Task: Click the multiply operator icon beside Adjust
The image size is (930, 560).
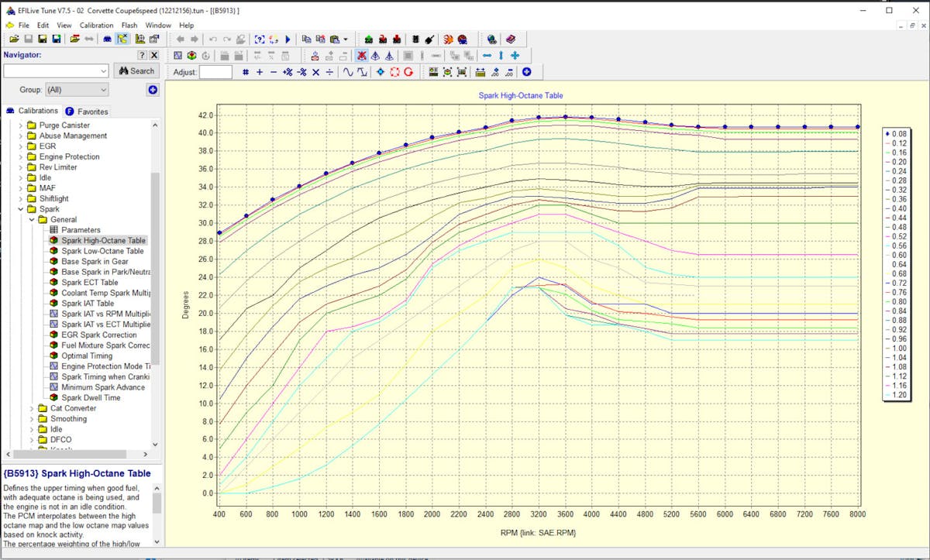Action: (x=315, y=72)
